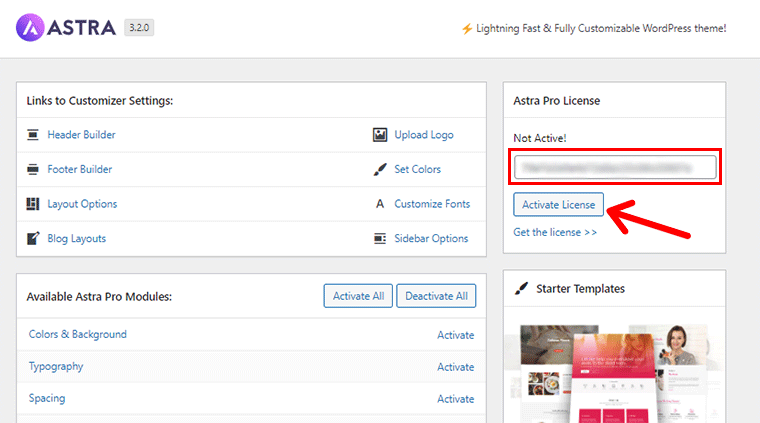The height and width of the screenshot is (423, 760).
Task: Follow the Get the license link
Action: [555, 232]
